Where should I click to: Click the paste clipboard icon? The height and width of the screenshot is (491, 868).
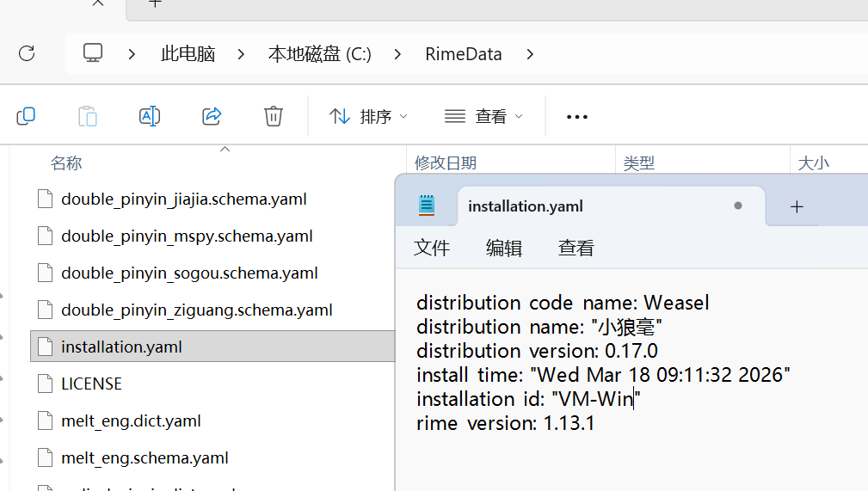(x=88, y=116)
